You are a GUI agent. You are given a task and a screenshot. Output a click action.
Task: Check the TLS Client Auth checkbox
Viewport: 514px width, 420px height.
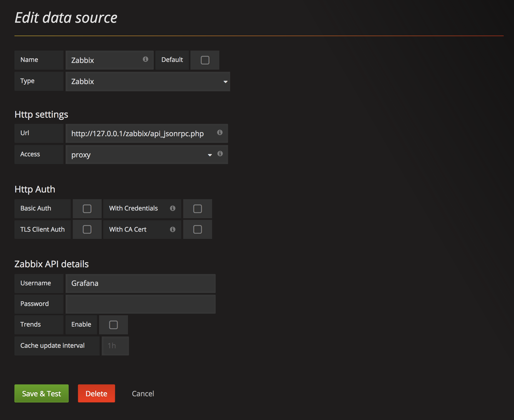(87, 229)
